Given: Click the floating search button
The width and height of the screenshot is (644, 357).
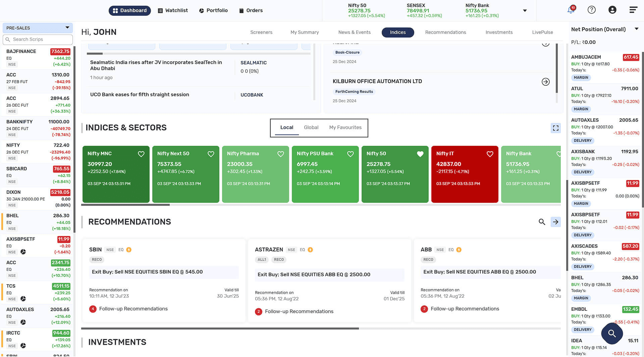Looking at the screenshot, I should pyautogui.click(x=612, y=334).
